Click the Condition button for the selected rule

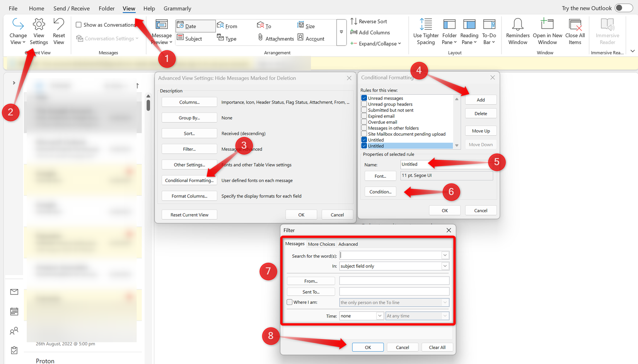tap(380, 191)
